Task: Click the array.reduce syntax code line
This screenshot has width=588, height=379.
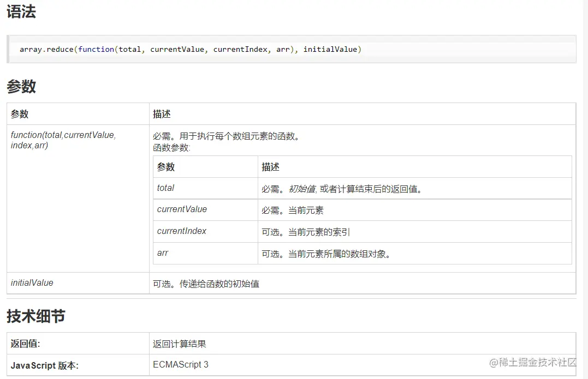Action: (191, 50)
